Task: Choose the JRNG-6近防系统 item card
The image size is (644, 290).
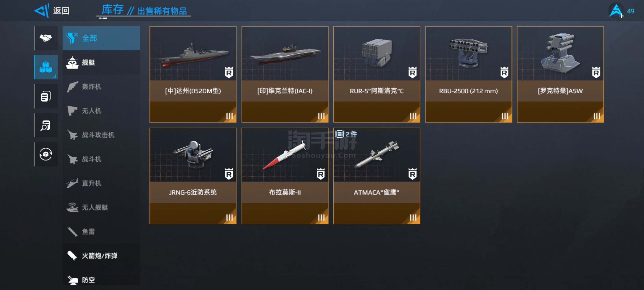Action: [x=193, y=176]
